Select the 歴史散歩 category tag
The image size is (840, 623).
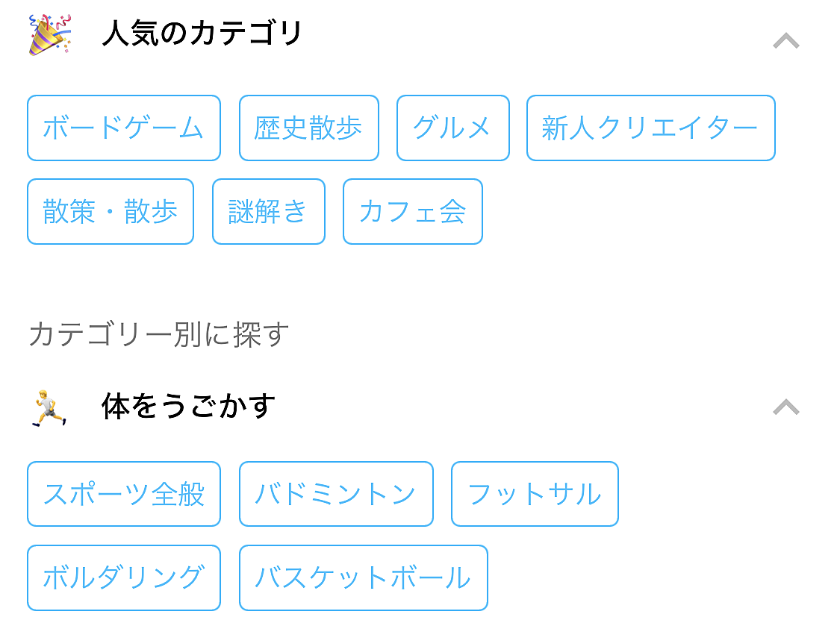tap(309, 128)
